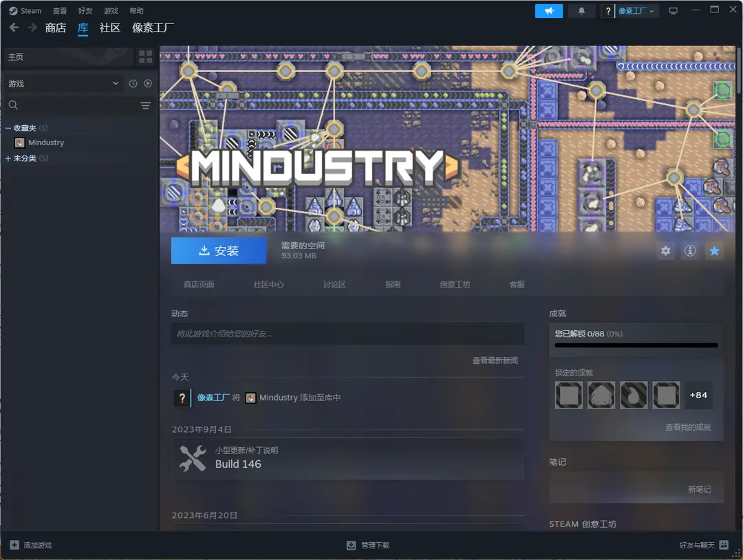Open the 游戏 category filter dropdown

(63, 83)
